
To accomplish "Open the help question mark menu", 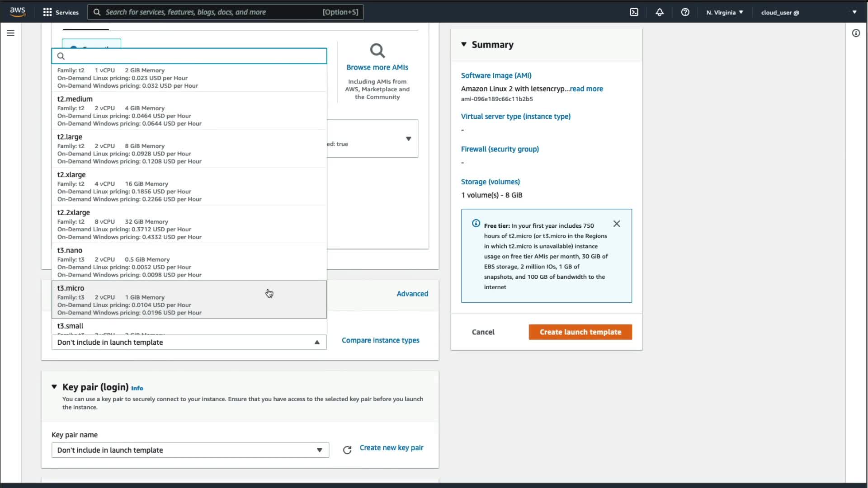I will tap(685, 12).
